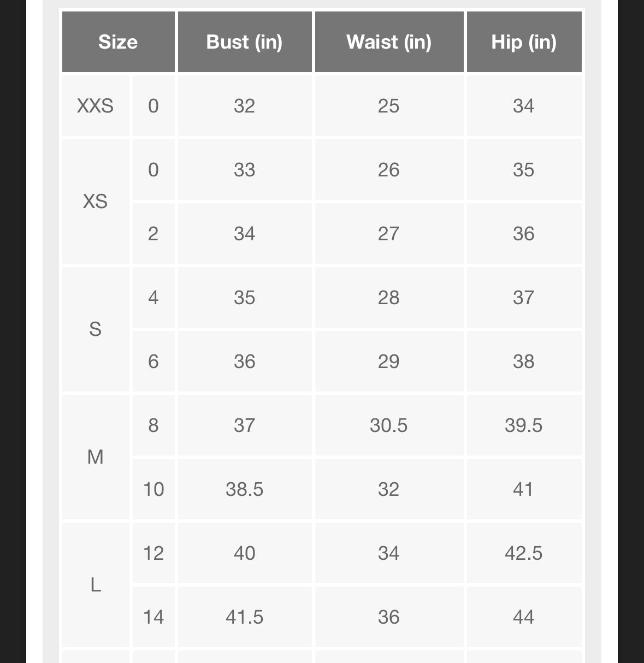644x663 pixels.
Task: Select numeric size 14 cell
Action: pyautogui.click(x=153, y=617)
